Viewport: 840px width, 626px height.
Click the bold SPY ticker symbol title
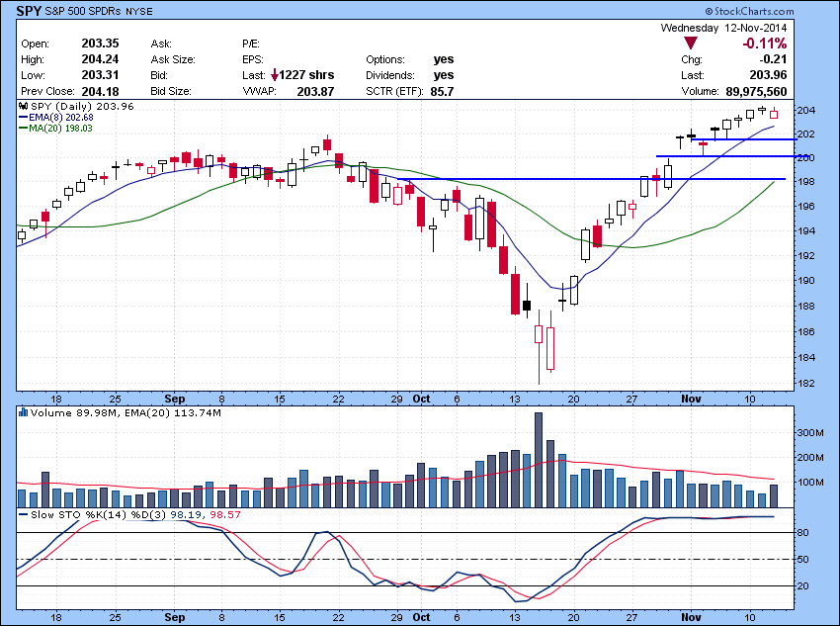[29, 11]
